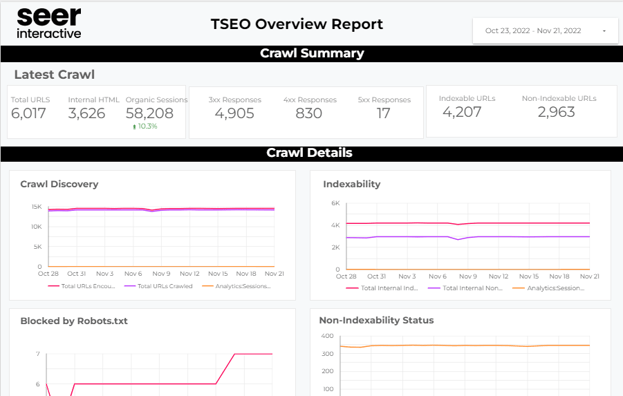Click the 6K axis label in Indexability chart
Screen dimensions: 623x396
coord(336,203)
